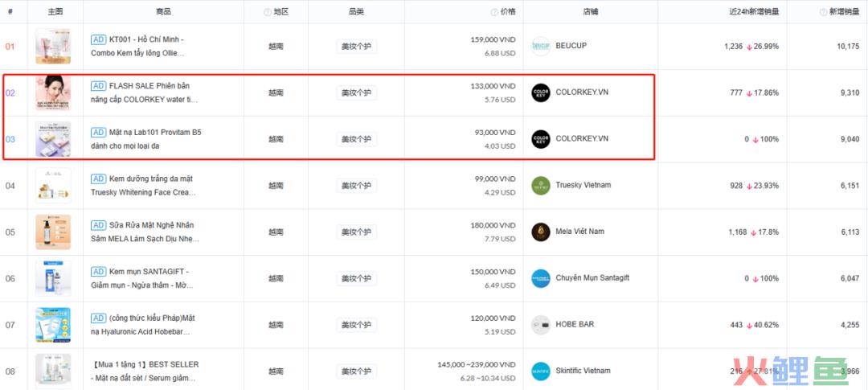This screenshot has width=868, height=390.
Task: Open KT001 Combo Kem tẩy lông product link
Action: pos(138,47)
